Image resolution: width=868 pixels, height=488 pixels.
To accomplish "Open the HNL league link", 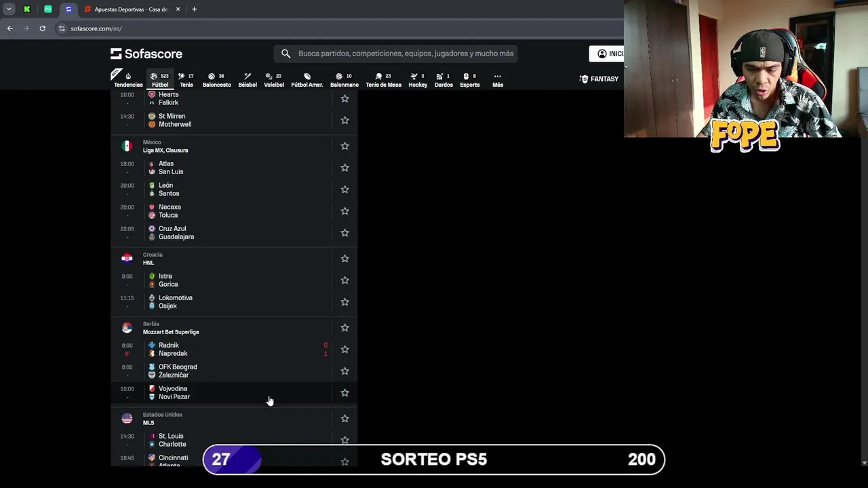I will 149,263.
